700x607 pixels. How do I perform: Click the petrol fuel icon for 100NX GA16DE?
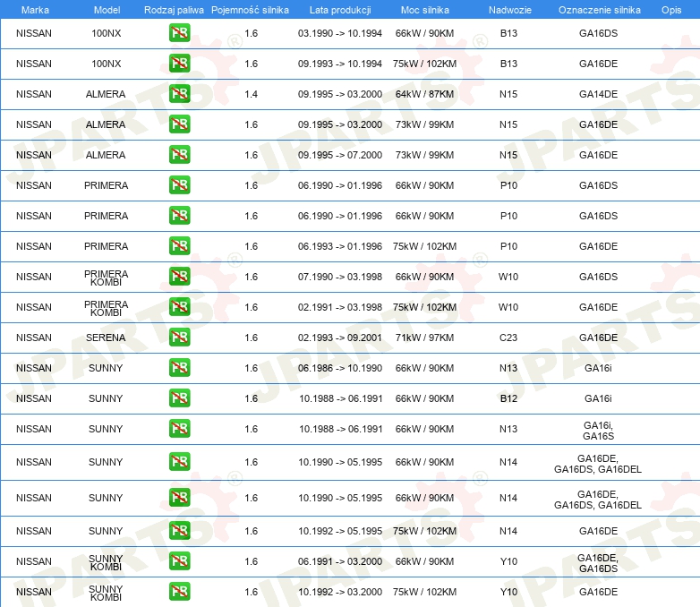[x=179, y=64]
